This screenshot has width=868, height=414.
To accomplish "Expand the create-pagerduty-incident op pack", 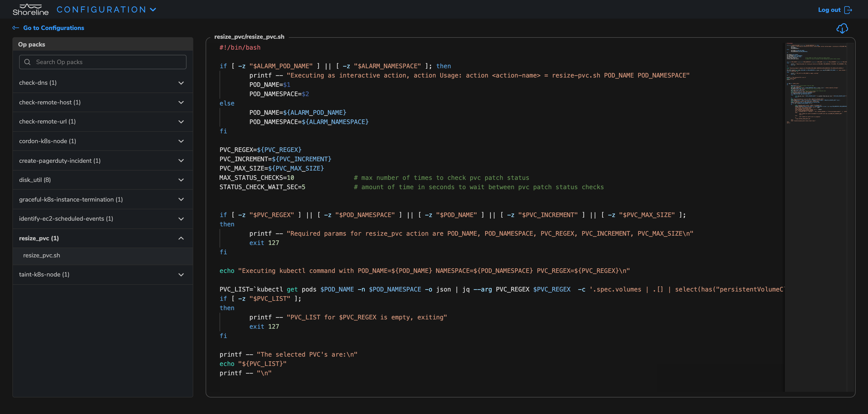I will tap(181, 160).
